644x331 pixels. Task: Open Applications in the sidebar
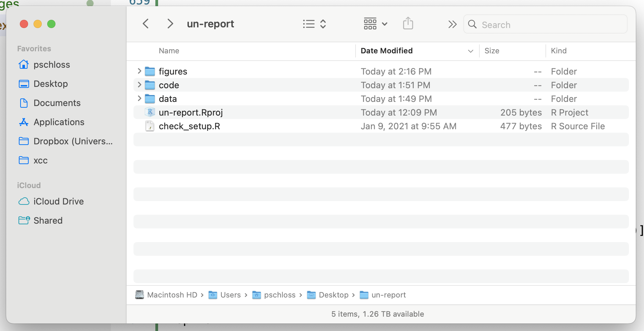click(59, 122)
